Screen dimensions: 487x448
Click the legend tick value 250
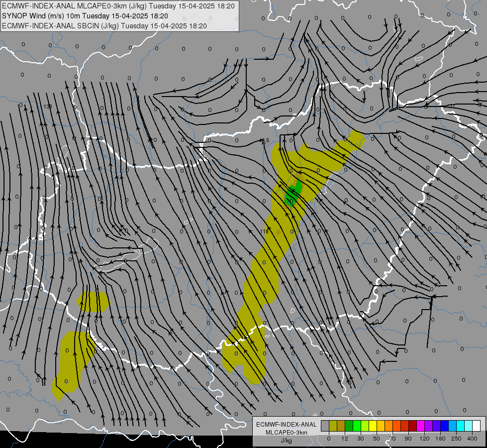pyautogui.click(x=456, y=439)
